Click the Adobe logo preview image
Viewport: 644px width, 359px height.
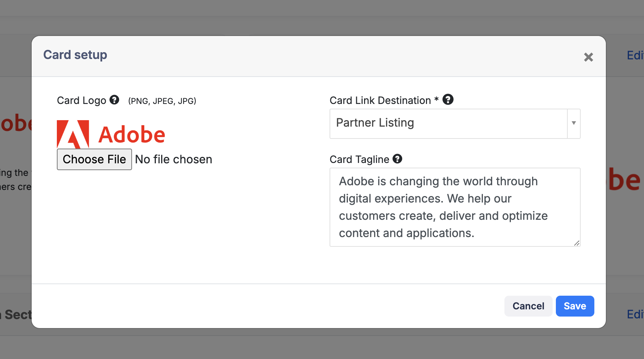click(x=111, y=135)
